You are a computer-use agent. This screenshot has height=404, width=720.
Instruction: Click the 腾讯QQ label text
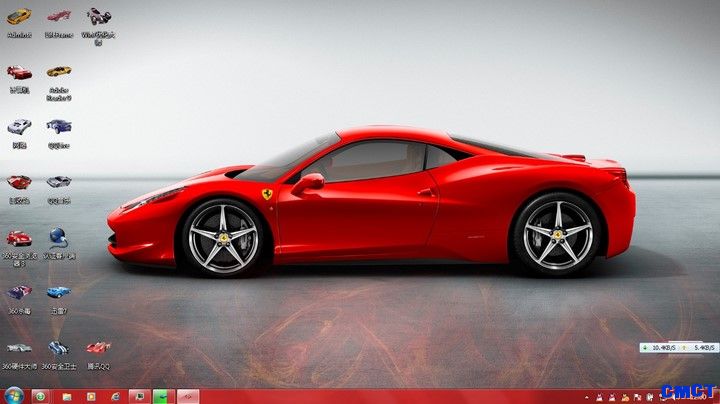(98, 366)
